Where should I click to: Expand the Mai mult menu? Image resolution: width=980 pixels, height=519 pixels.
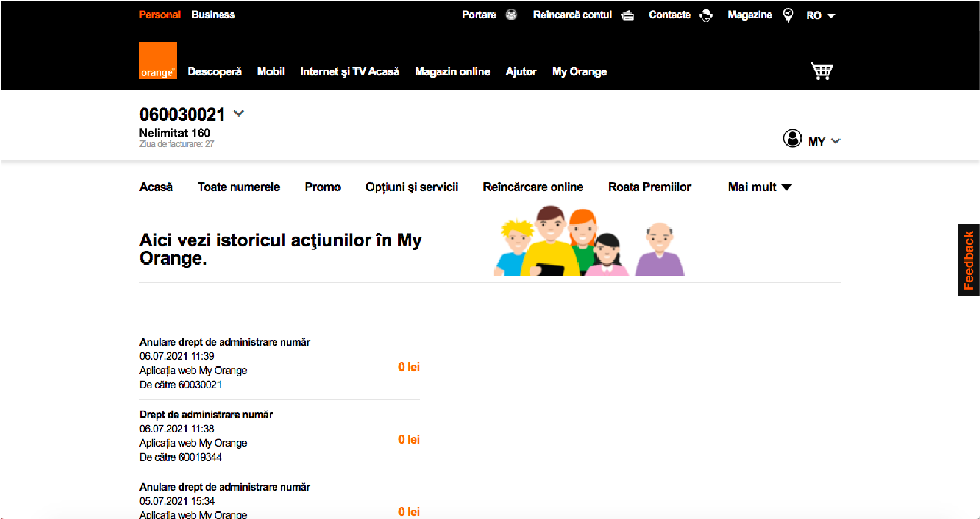pyautogui.click(x=759, y=187)
